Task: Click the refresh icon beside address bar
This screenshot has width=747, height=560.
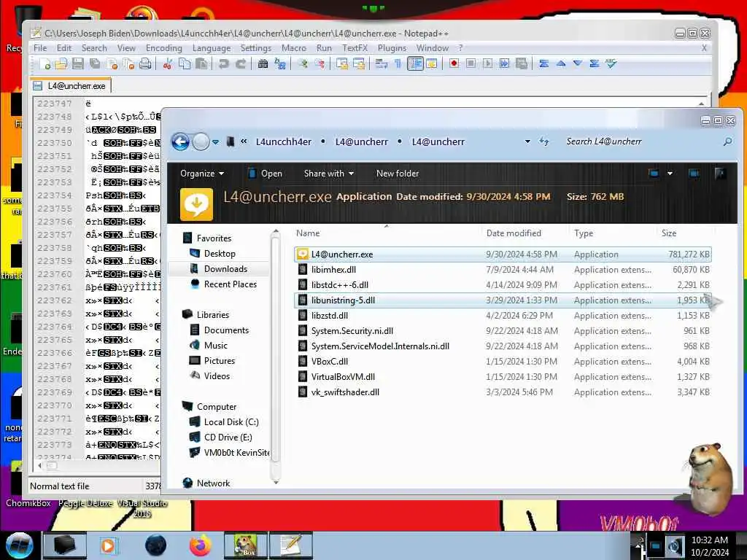Action: [x=543, y=141]
